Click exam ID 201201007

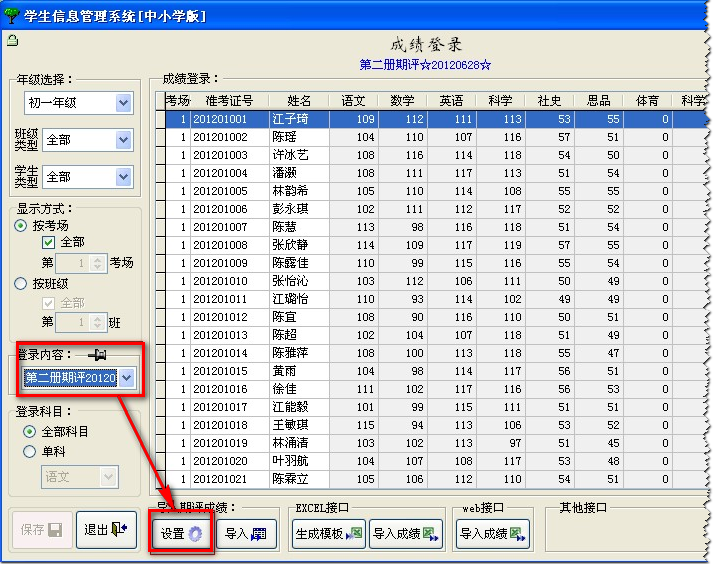[220, 227]
